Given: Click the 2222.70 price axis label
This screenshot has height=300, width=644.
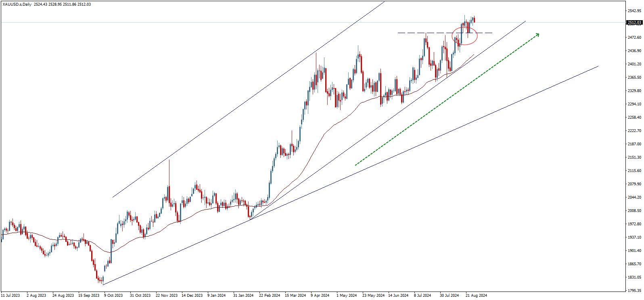Looking at the screenshot, I should tap(635, 131).
